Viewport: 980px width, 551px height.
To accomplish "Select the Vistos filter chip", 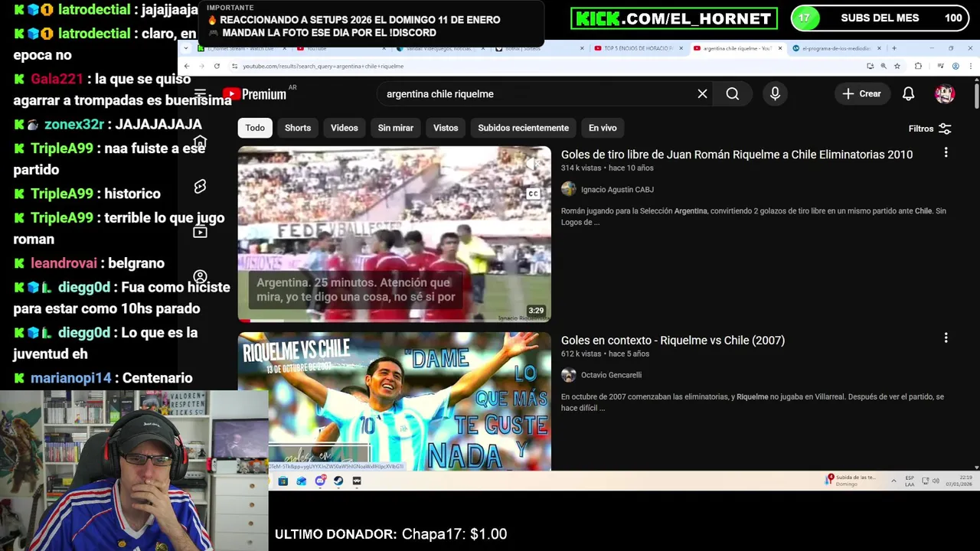I will click(446, 128).
